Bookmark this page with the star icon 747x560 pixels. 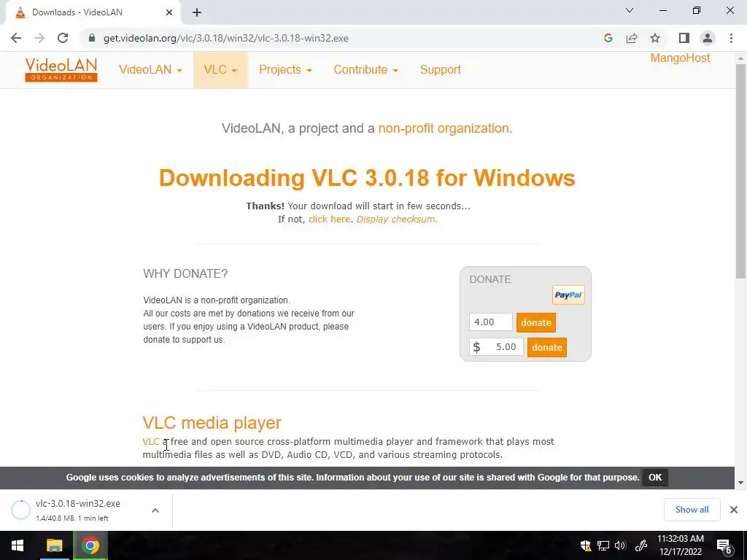pyautogui.click(x=655, y=38)
